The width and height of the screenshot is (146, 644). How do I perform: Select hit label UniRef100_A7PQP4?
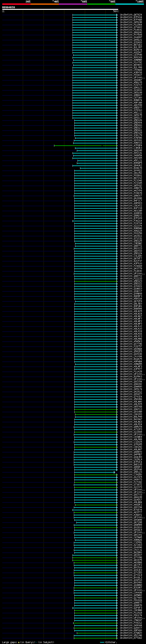point(131,146)
